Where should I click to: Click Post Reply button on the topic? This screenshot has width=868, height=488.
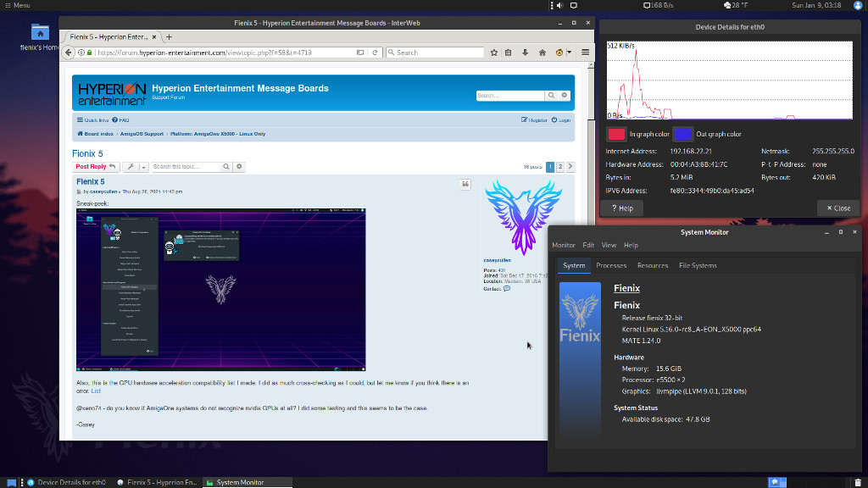(95, 167)
